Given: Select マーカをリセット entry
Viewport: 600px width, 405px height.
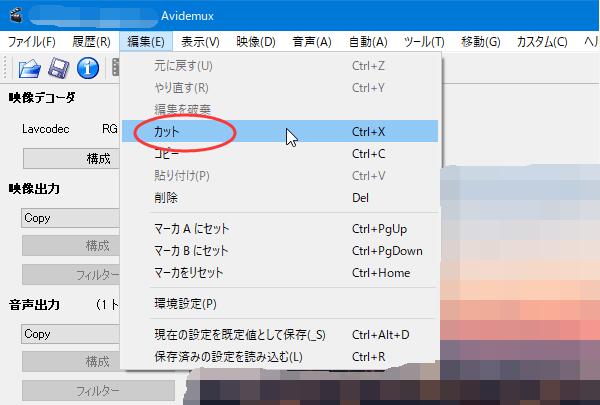Looking at the screenshot, I should click(x=280, y=273).
